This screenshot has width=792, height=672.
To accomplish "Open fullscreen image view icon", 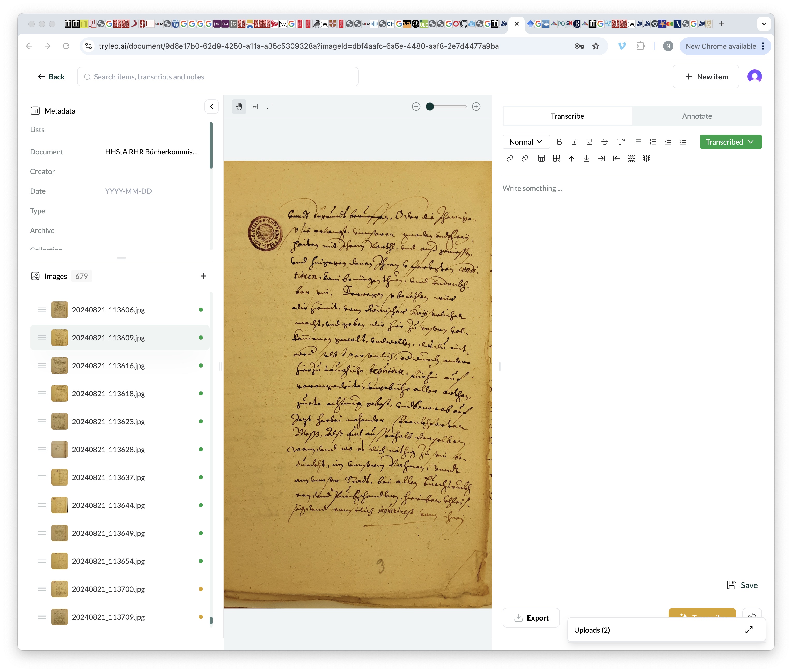I will tap(270, 107).
